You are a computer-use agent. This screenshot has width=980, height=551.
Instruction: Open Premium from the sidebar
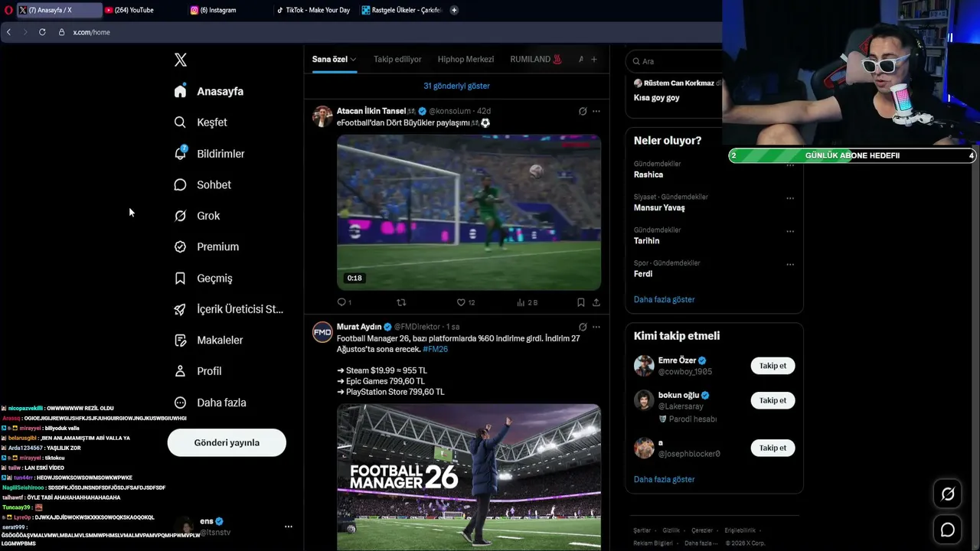coord(206,246)
